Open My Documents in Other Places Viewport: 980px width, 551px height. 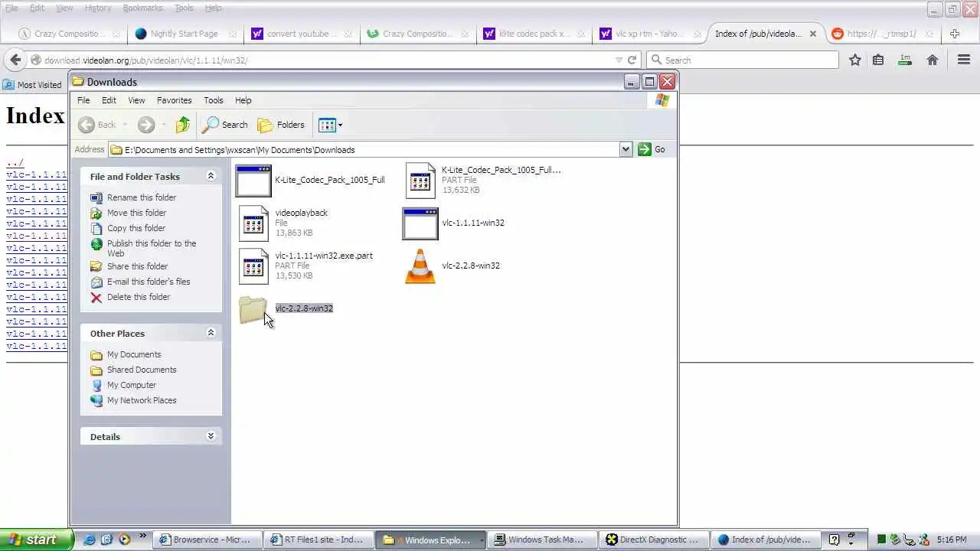coord(134,354)
